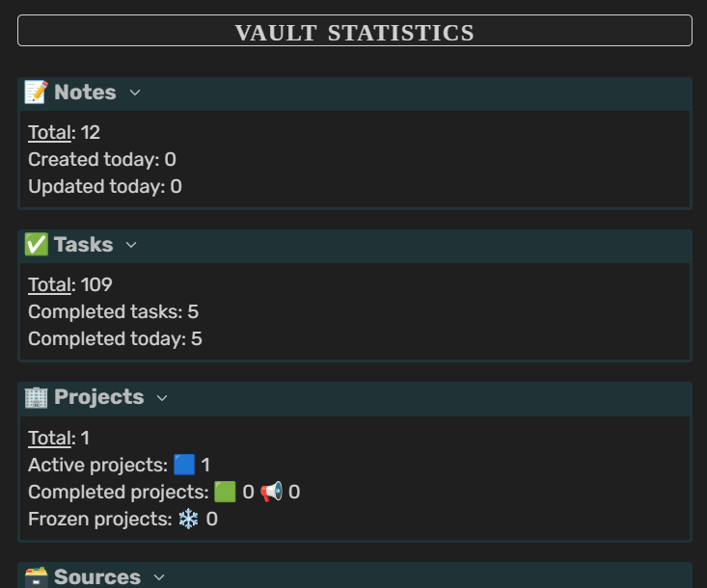Click the Tasks section heading text

(83, 245)
